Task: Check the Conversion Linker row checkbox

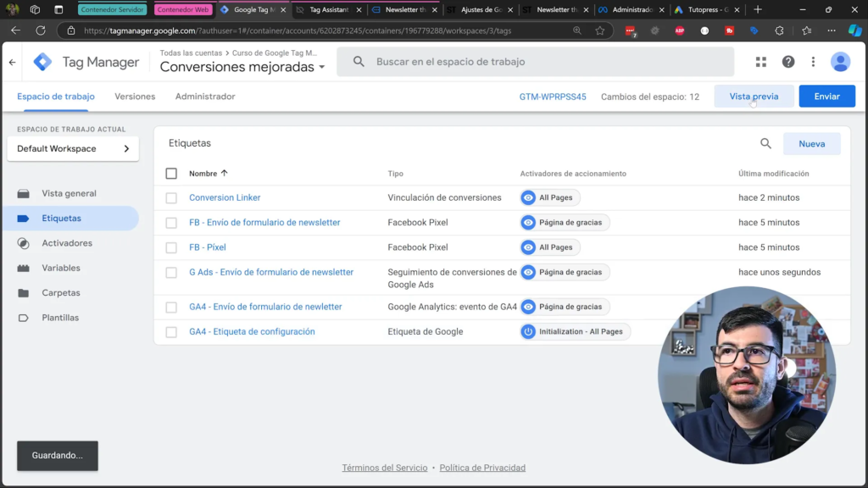Action: click(171, 197)
